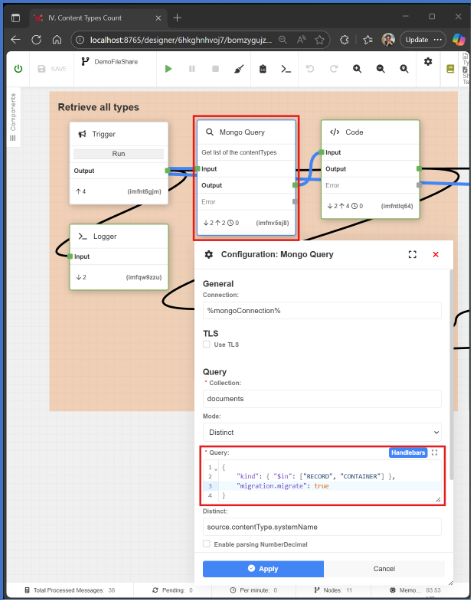
Task: Click the read aloud icon in the address bar
Action: (x=301, y=40)
